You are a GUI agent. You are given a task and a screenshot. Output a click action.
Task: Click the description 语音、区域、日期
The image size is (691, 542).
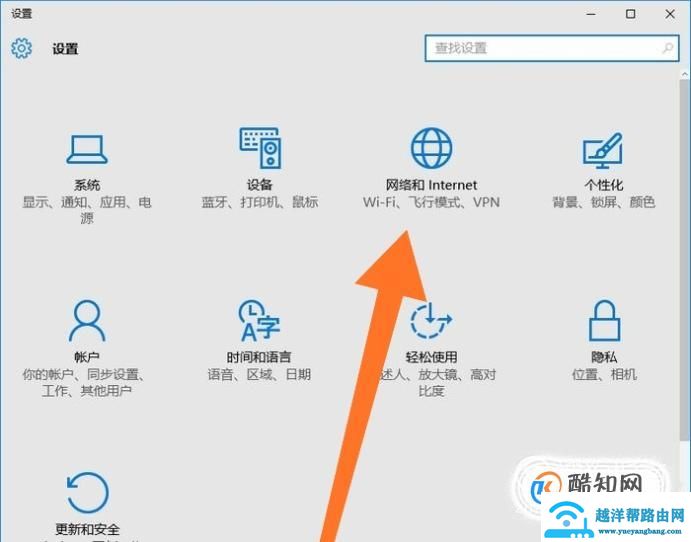259,375
